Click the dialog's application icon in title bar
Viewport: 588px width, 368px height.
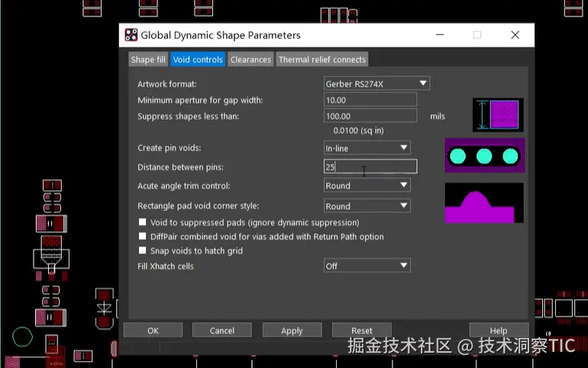pyautogui.click(x=131, y=35)
